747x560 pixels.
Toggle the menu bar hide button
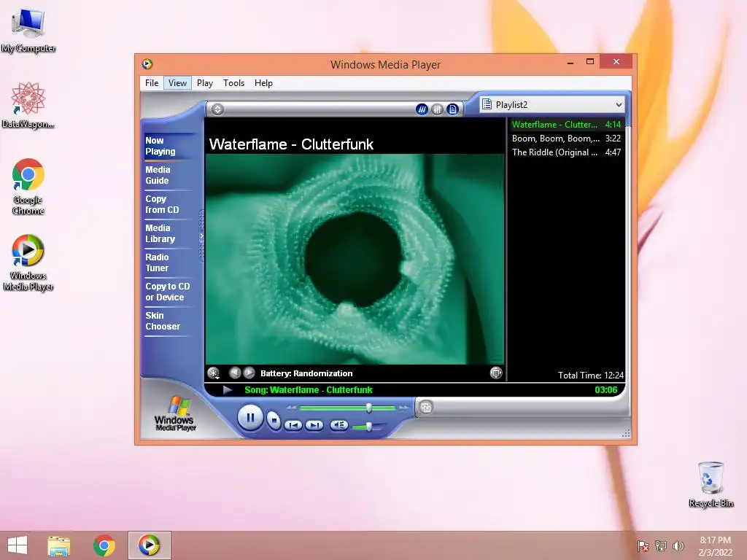(217, 109)
